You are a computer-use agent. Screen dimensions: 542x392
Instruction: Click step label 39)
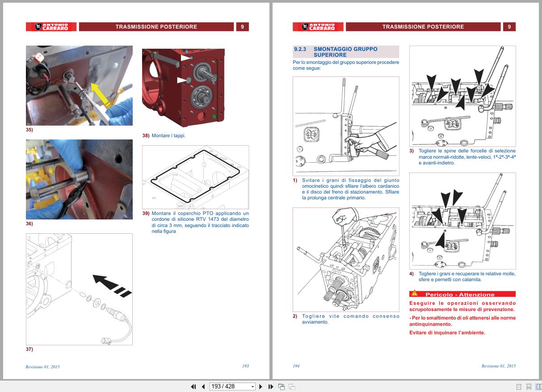pyautogui.click(x=146, y=213)
